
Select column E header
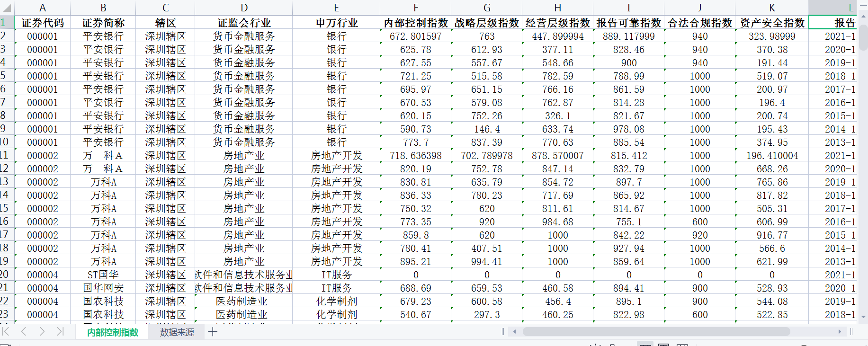pos(336,8)
